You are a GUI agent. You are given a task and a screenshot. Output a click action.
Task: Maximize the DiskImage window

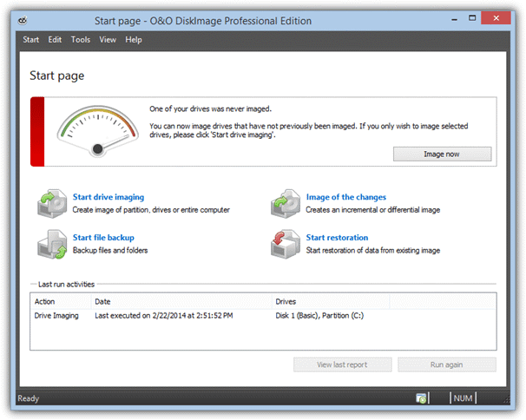pyautogui.click(x=472, y=18)
